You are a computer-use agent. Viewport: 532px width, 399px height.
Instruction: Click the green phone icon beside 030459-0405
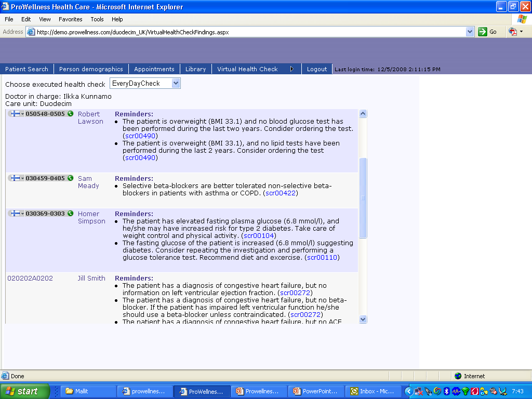(71, 178)
